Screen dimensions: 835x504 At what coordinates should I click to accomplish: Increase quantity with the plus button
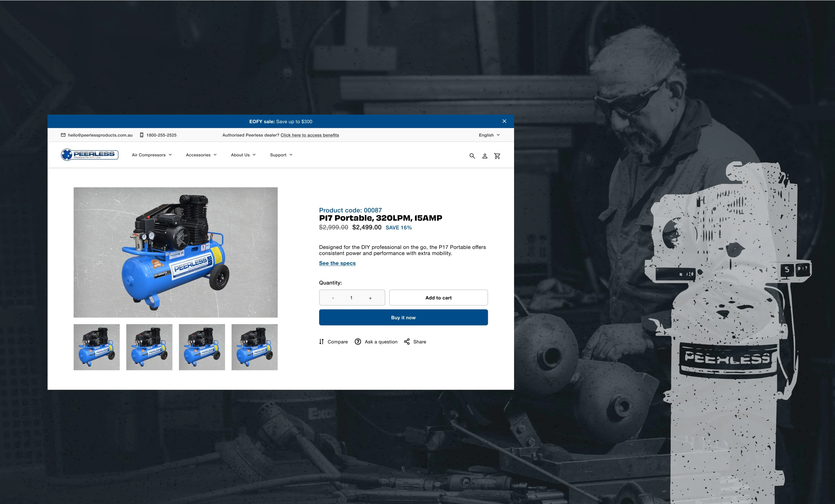(x=370, y=298)
